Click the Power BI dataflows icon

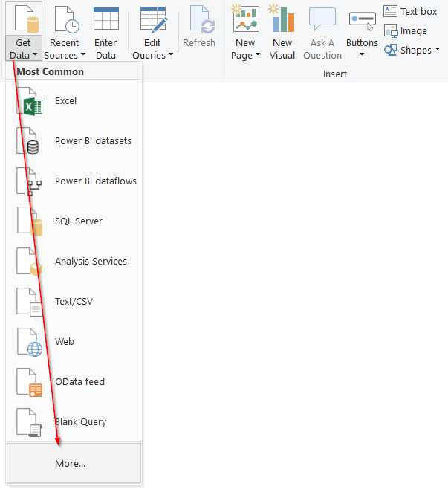tap(29, 181)
